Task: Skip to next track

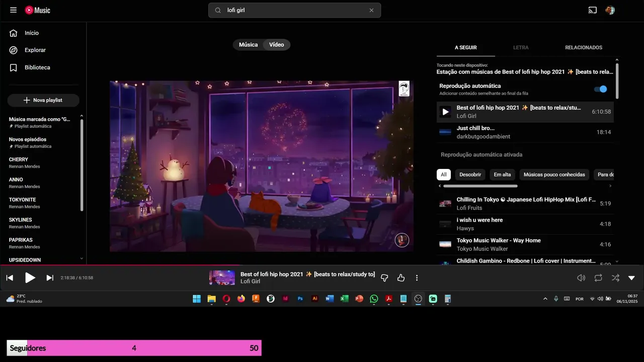Action: pos(50,278)
